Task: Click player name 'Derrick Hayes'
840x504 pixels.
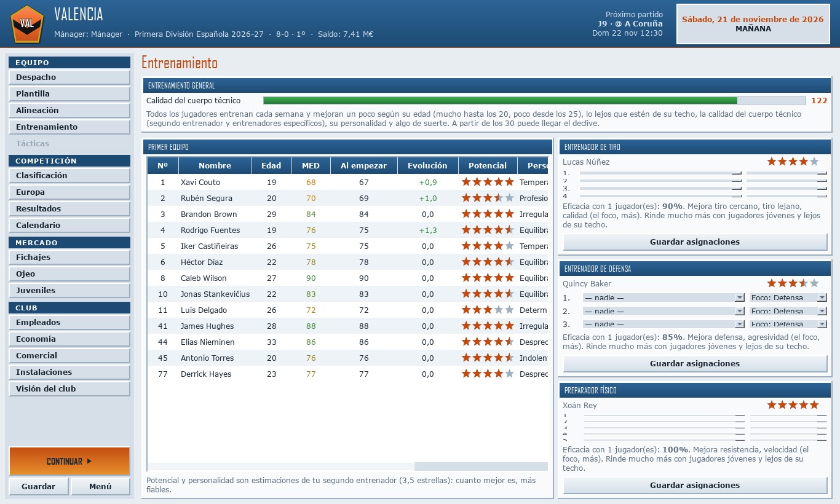Action: point(206,374)
